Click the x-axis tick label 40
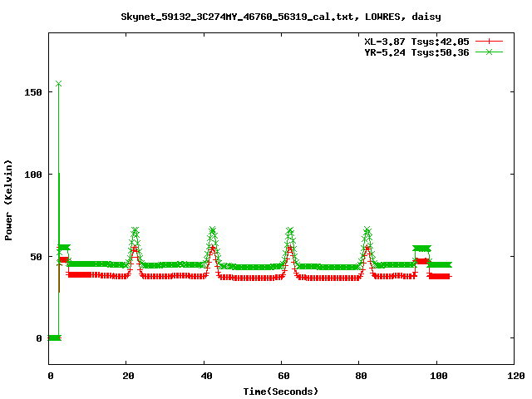The image size is (532, 399). (206, 376)
